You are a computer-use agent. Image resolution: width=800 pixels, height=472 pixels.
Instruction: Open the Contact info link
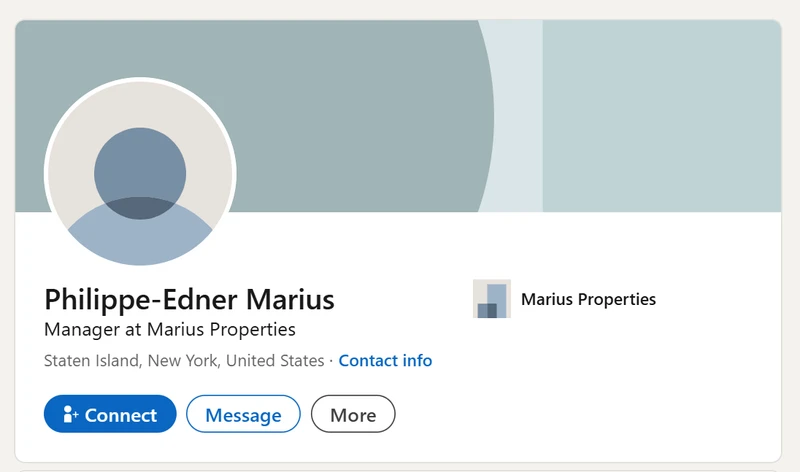tap(385, 360)
